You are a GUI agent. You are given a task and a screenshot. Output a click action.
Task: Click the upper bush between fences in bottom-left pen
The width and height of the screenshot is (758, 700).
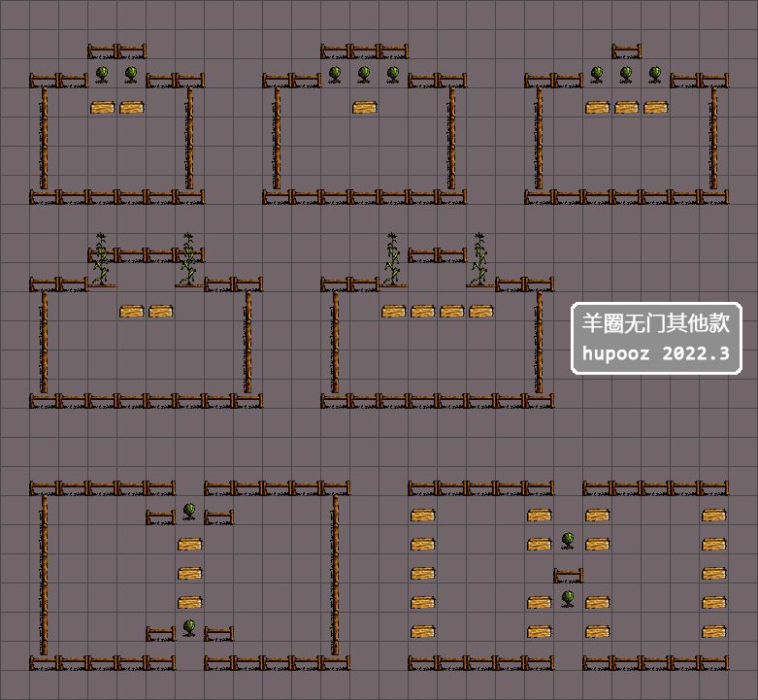189,512
